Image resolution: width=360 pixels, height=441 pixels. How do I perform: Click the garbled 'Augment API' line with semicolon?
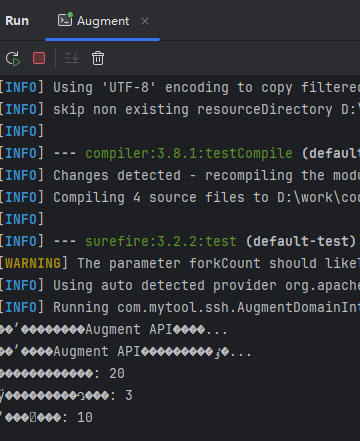pyautogui.click(x=126, y=351)
